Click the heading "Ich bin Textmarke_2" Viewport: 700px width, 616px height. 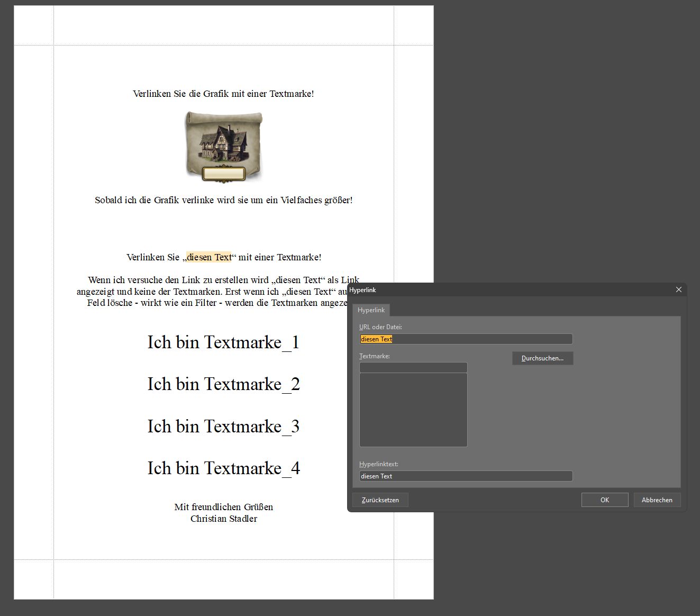coord(224,384)
